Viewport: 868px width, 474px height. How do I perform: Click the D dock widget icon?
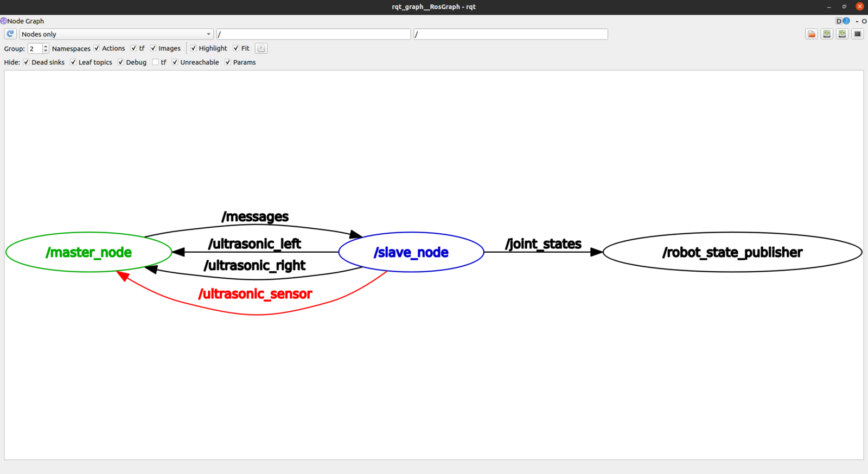point(839,21)
